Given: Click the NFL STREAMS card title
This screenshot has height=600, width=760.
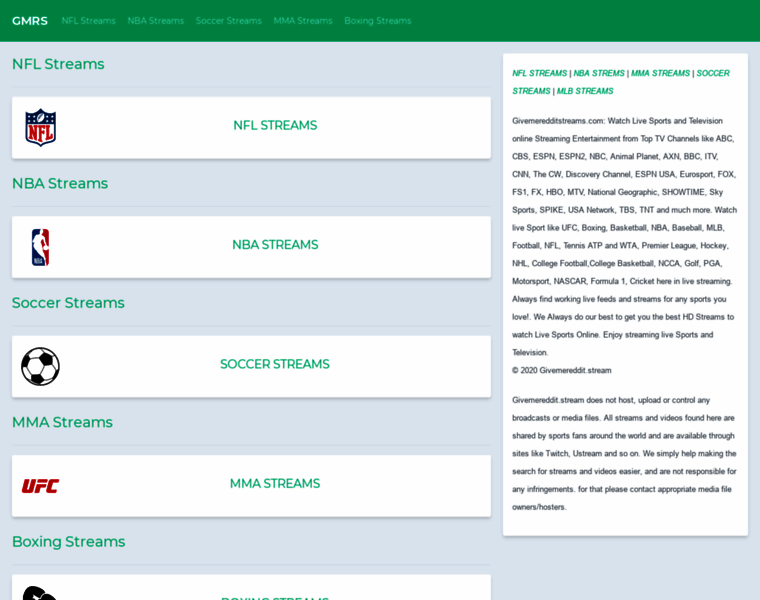Looking at the screenshot, I should click(x=275, y=126).
